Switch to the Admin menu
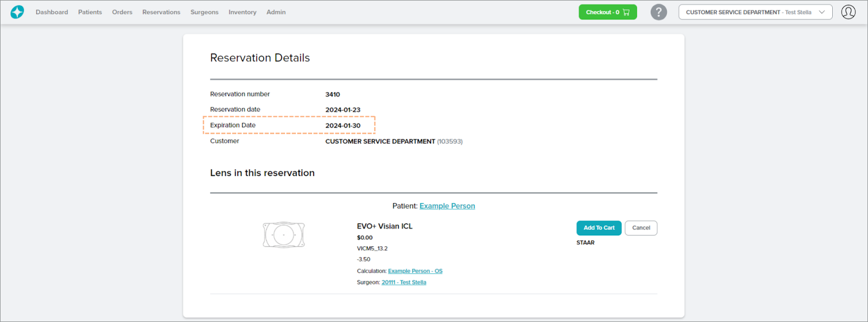The width and height of the screenshot is (868, 322). pyautogui.click(x=276, y=12)
